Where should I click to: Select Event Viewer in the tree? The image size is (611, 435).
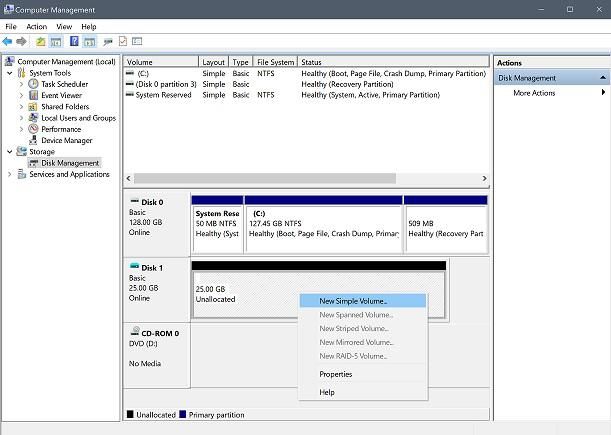click(62, 95)
